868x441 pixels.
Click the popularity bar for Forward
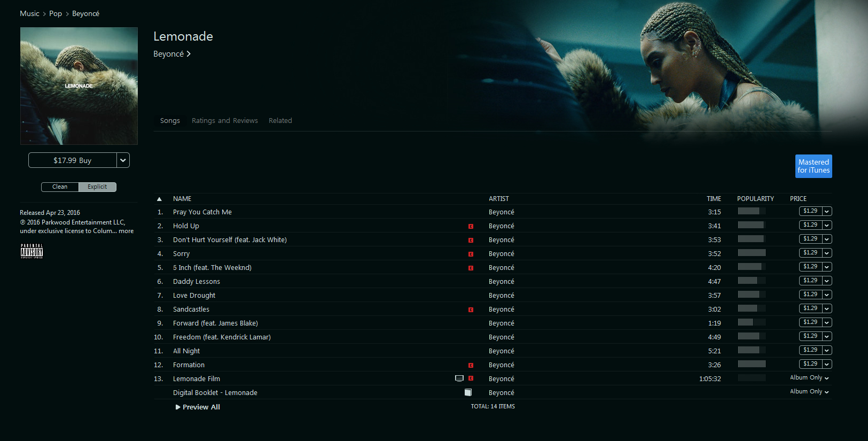752,323
